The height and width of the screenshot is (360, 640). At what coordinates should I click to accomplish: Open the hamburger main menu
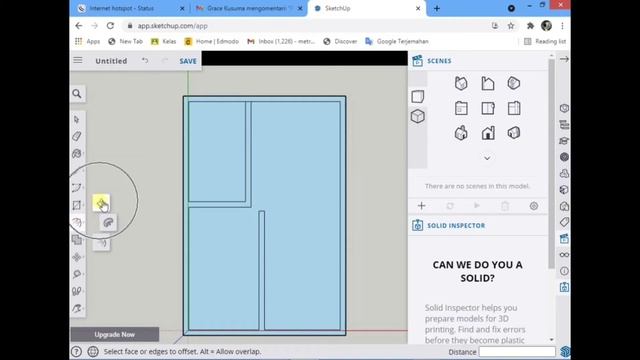point(78,60)
